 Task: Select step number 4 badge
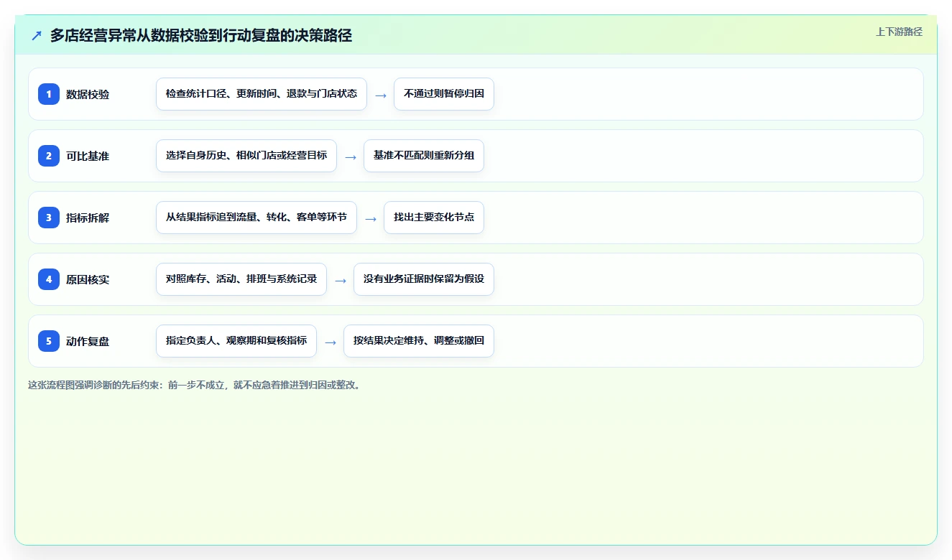49,279
